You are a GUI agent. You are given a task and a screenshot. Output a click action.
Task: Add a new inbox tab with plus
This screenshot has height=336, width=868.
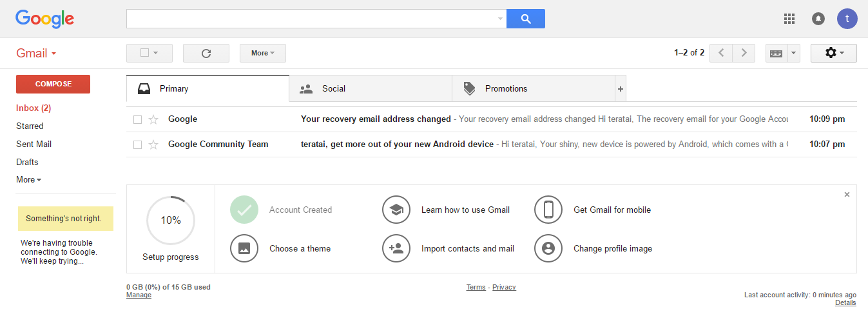coord(621,89)
